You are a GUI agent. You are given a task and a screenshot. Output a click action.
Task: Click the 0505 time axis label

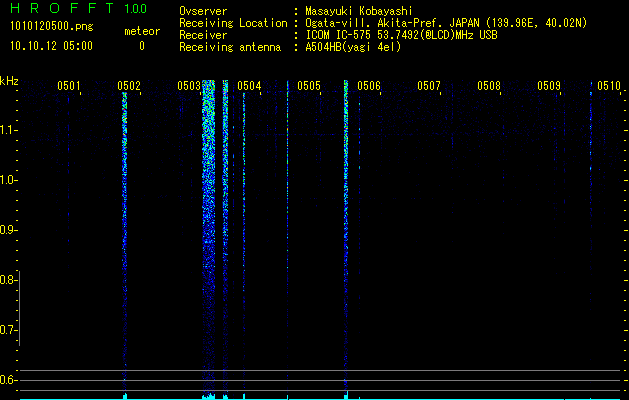click(309, 86)
